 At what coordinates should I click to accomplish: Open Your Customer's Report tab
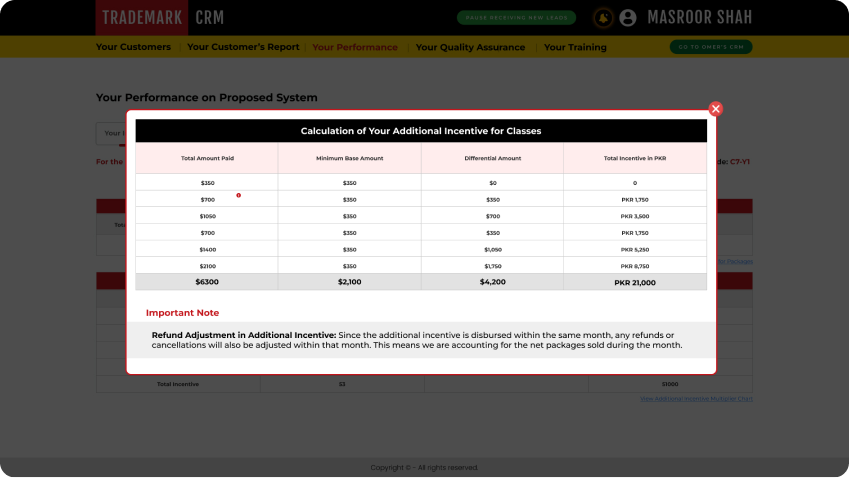click(x=243, y=47)
